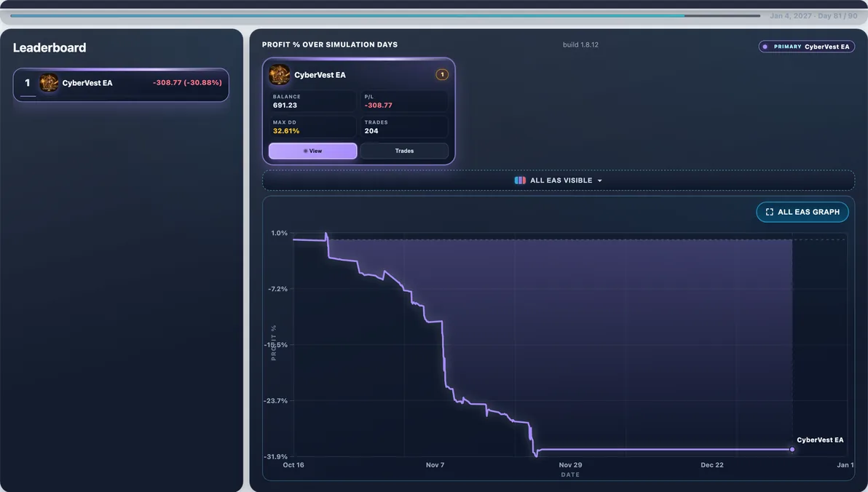Click the PROFIT % OVER SIMULATION DAYS title
Image resolution: width=868 pixels, height=492 pixels.
[x=330, y=45]
